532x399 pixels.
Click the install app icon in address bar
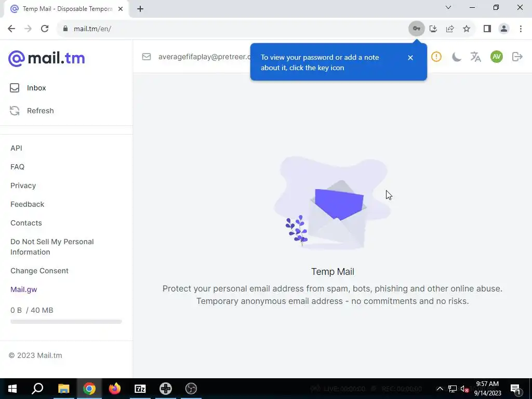point(433,29)
